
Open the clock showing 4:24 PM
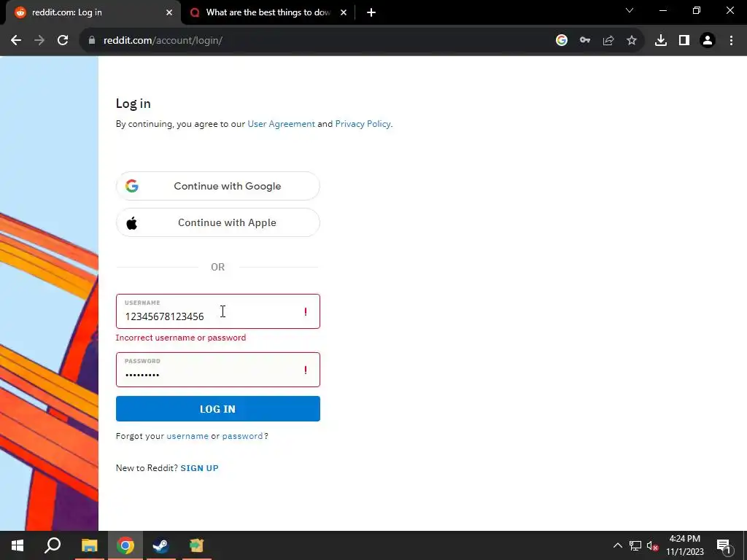pos(684,545)
